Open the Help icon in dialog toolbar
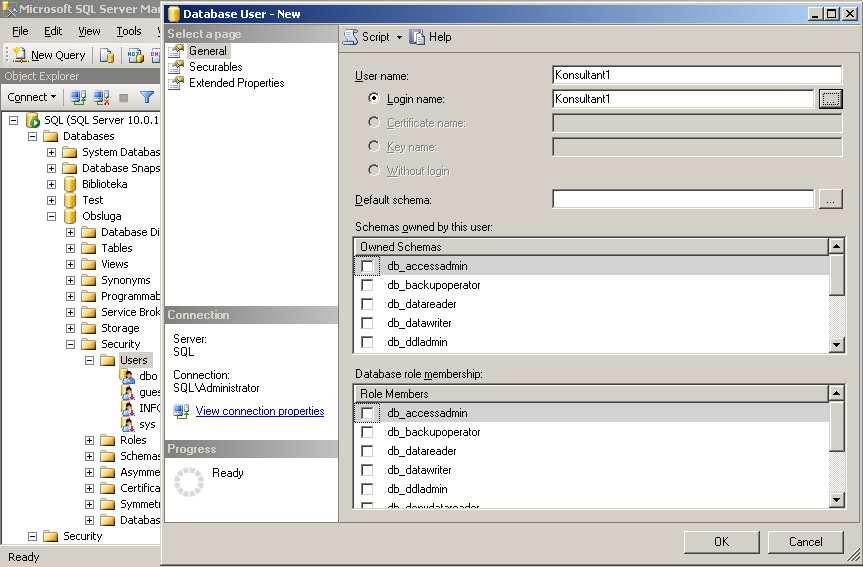This screenshot has width=863, height=567. (x=417, y=37)
